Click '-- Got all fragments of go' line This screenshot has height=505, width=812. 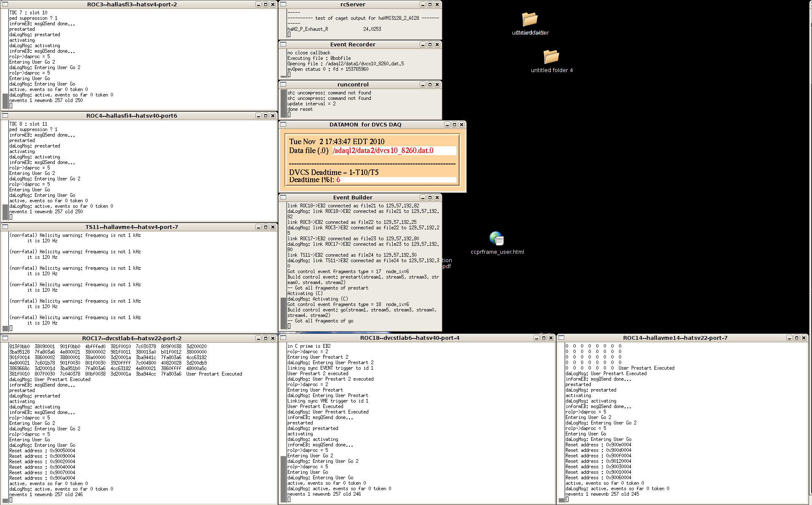320,321
